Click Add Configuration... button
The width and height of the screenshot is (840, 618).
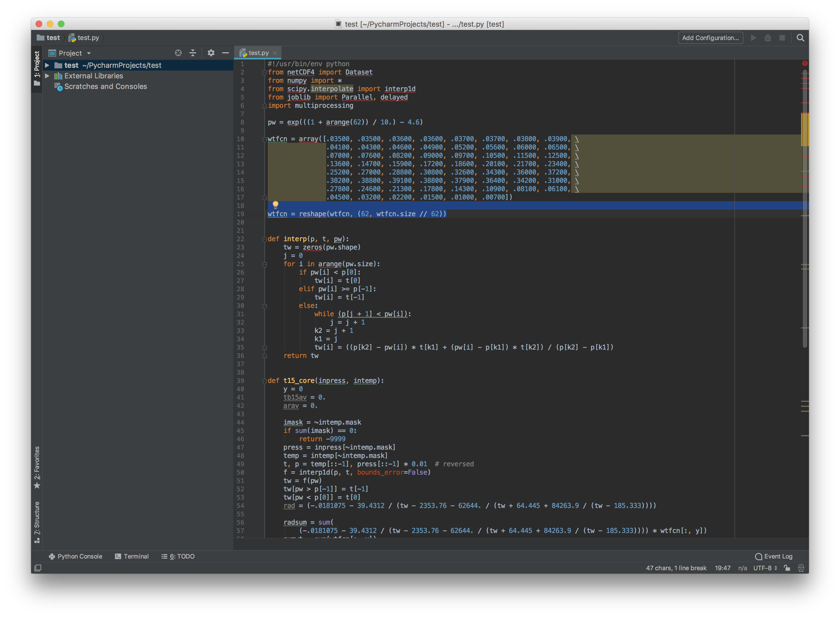point(710,38)
